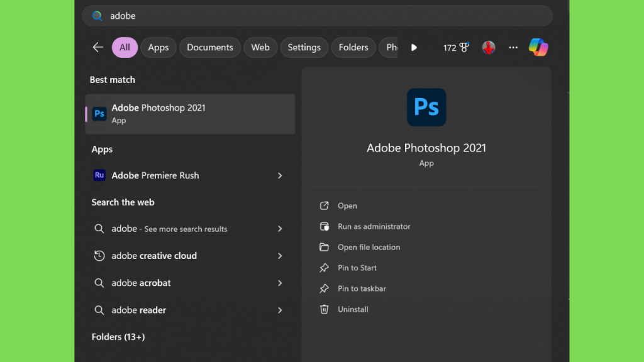Click the Uninstall trash icon
The image size is (644, 362).
click(324, 309)
